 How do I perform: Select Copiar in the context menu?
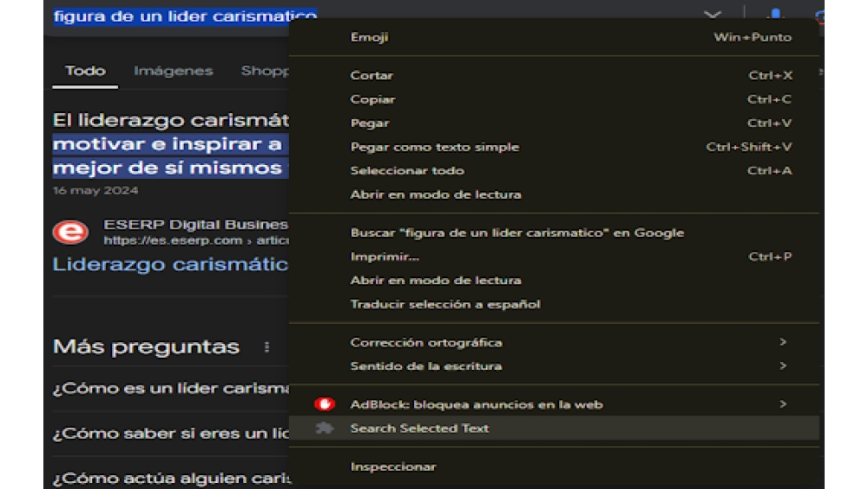click(x=554, y=99)
